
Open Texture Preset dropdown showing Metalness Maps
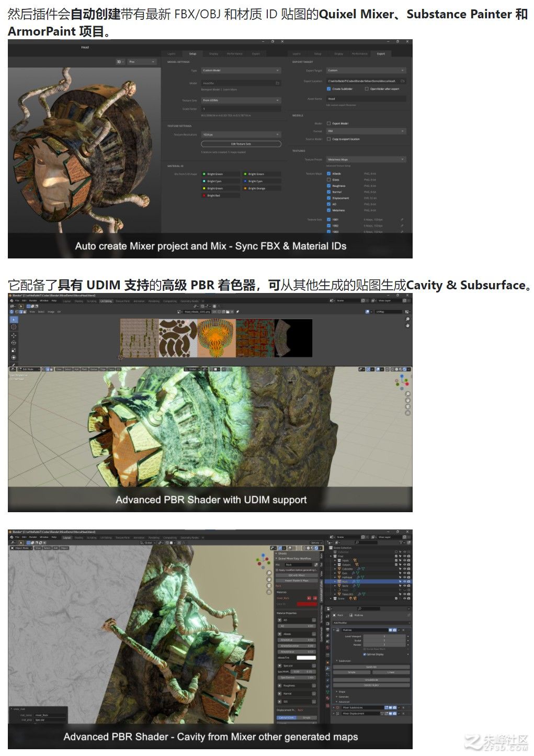pos(366,160)
